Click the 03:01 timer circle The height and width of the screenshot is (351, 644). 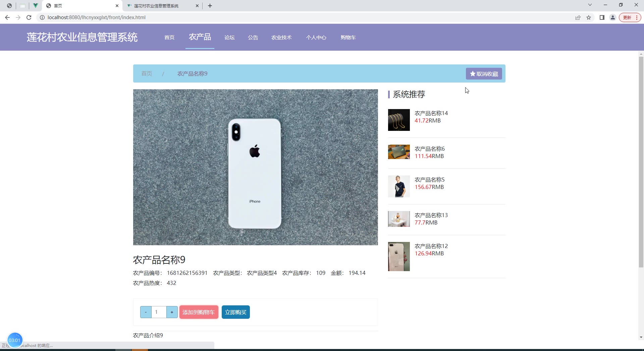click(x=14, y=340)
